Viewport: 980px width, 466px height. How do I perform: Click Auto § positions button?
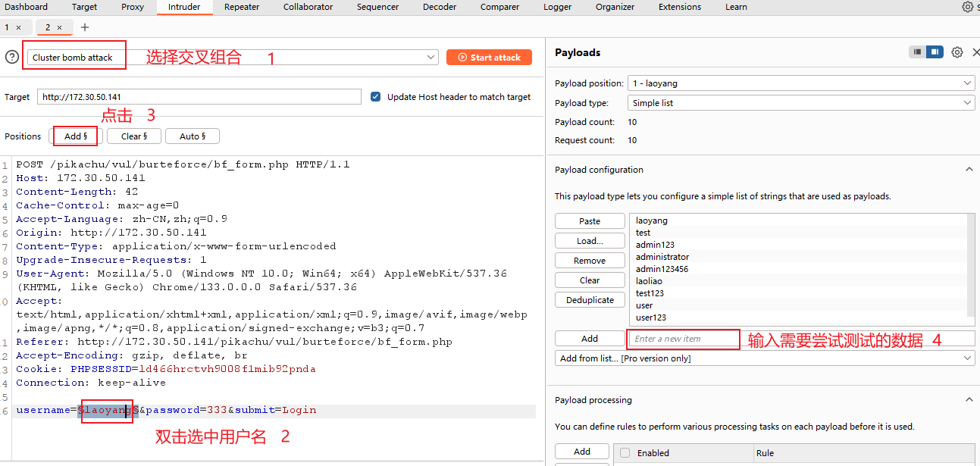coord(192,136)
